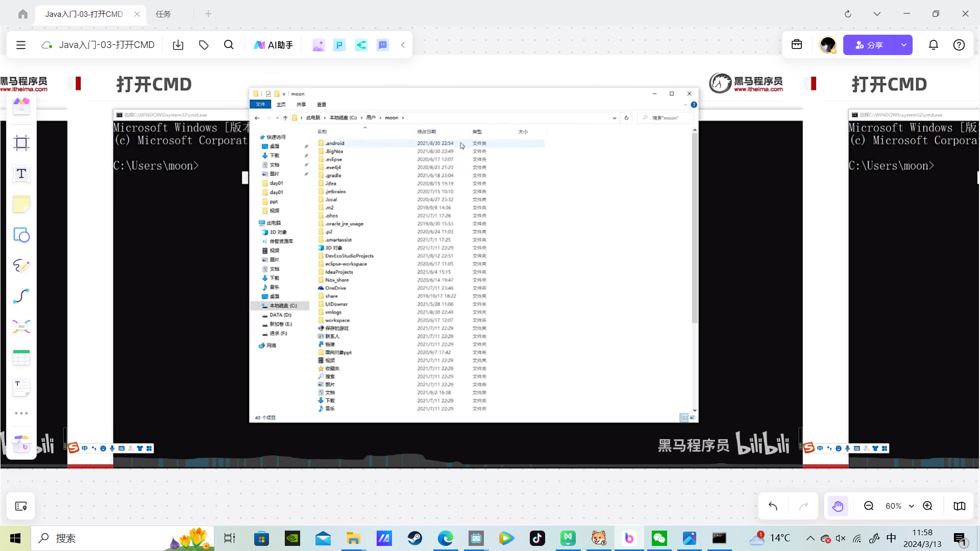Screen dimensions: 980x551
Task: Insert a table from sidebar
Action: click(21, 357)
